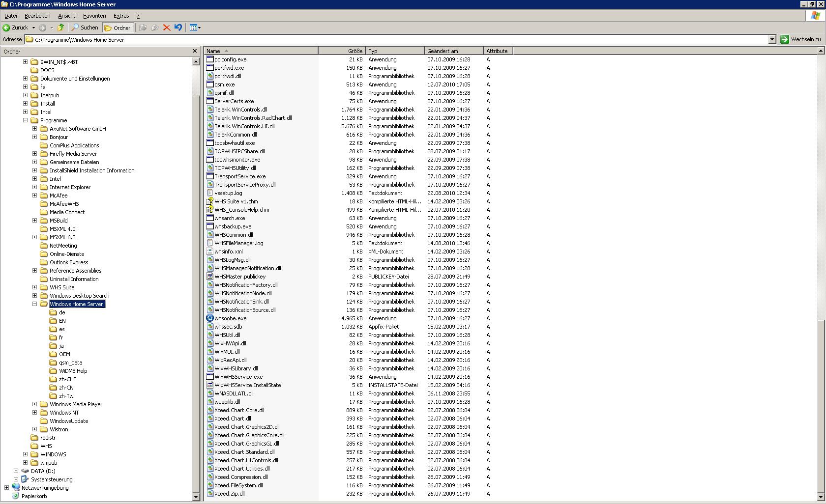Select the Xceed.Zip.dll file icon
The height and width of the screenshot is (504, 826).
point(210,494)
